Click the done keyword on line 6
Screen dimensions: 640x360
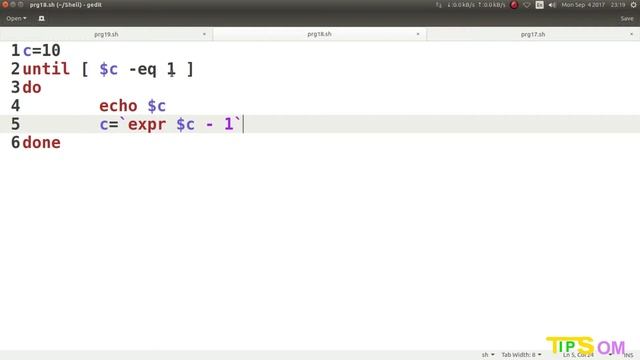tap(42, 142)
